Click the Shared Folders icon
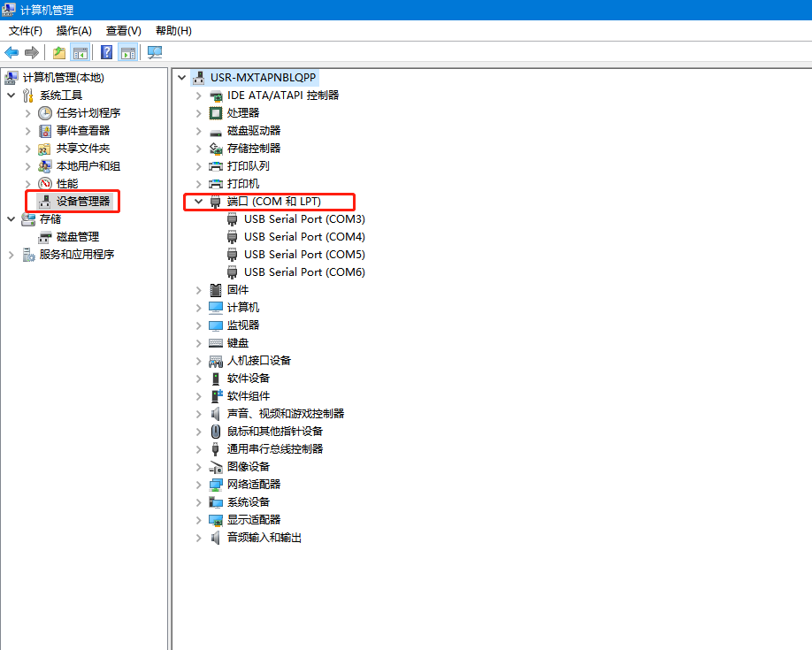Screen dimensions: 812x650 point(45,149)
